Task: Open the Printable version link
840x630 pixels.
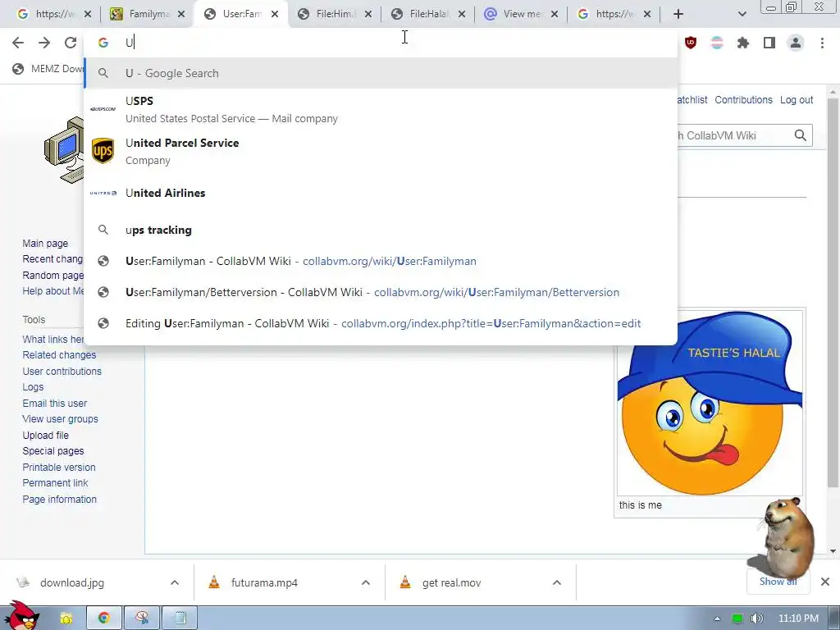Action: click(x=59, y=467)
